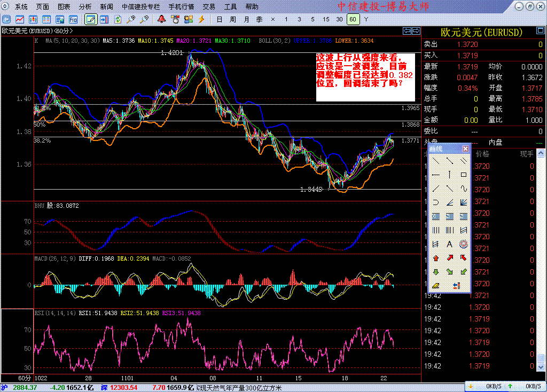This screenshot has width=547, height=392.
Task: Switch to the 60-minute period
Action: click(x=353, y=19)
